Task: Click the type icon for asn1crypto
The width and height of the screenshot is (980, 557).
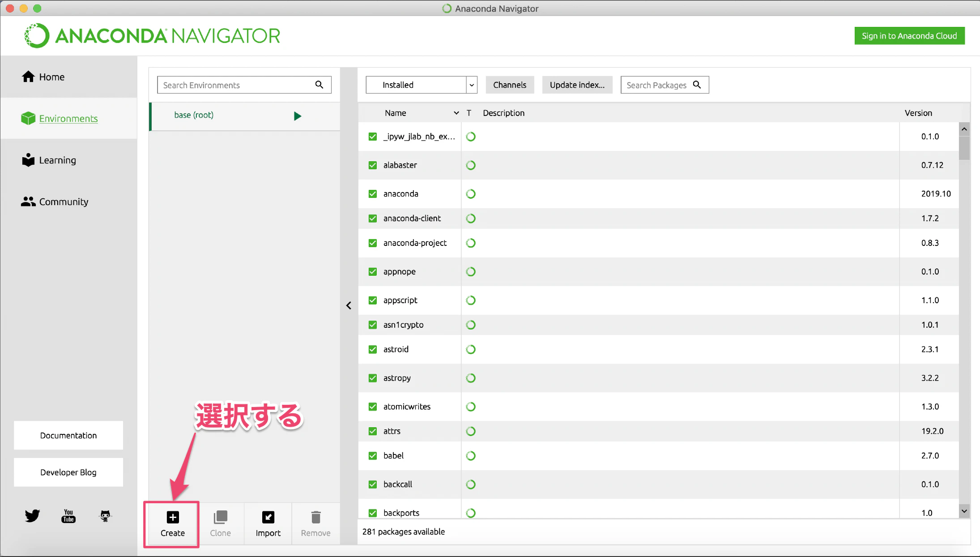Action: coord(471,325)
